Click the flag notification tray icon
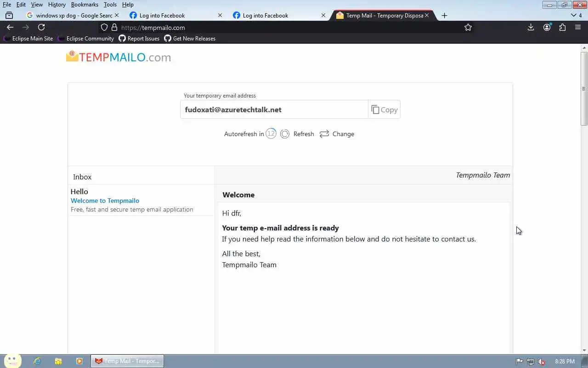The image size is (588, 368). 520,362
